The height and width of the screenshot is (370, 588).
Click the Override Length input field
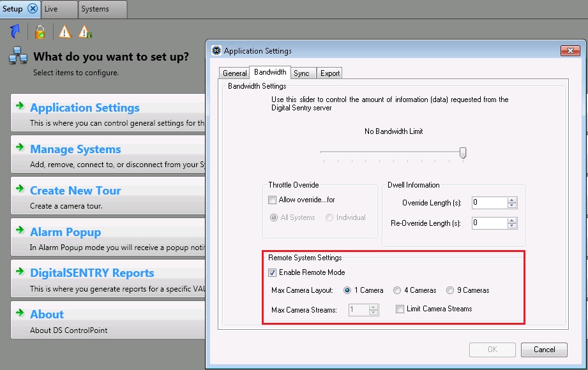pos(489,203)
